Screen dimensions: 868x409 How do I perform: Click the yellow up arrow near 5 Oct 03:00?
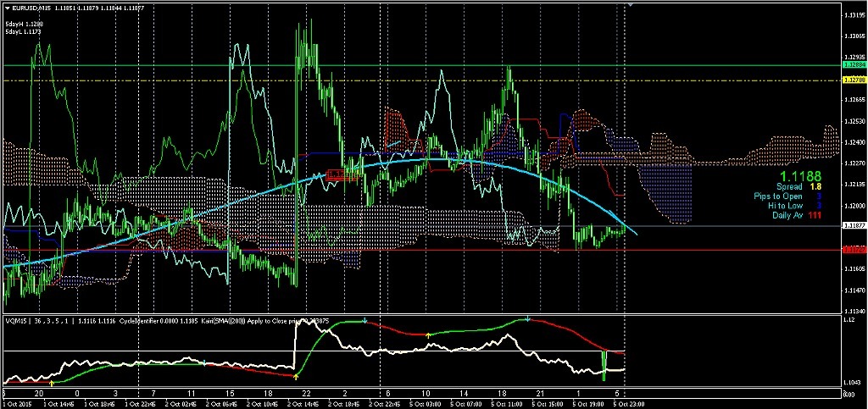(428, 335)
